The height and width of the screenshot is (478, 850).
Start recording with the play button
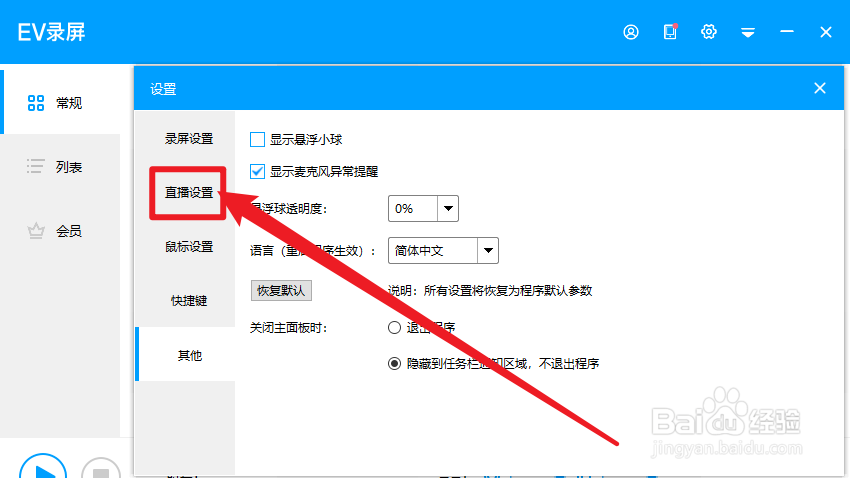(x=43, y=467)
